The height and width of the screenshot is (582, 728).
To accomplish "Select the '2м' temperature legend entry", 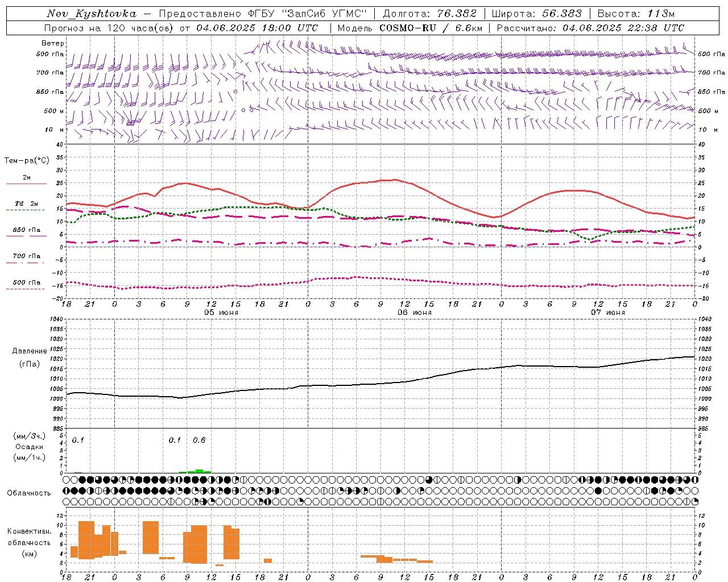I will click(27, 177).
